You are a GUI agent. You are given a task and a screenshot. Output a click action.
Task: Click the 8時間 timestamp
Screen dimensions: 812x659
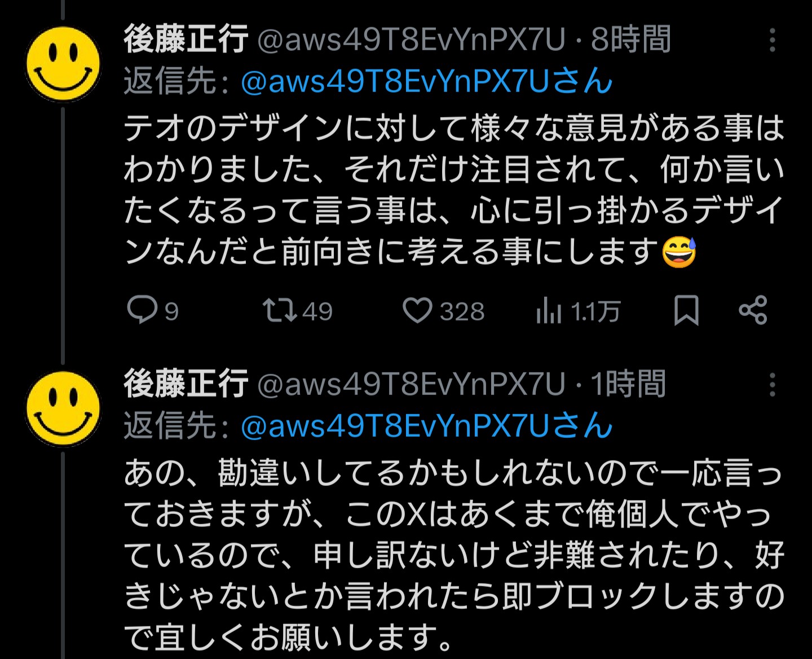coord(631,40)
